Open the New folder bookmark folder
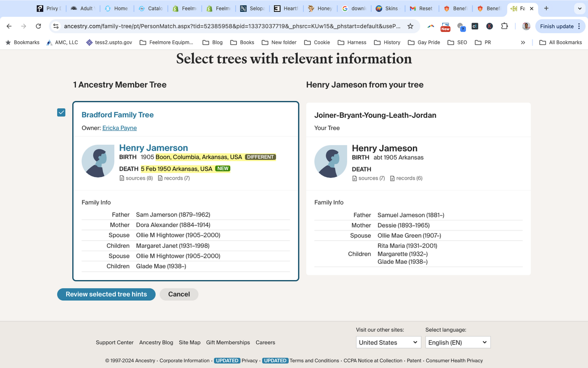Image resolution: width=588 pixels, height=368 pixels. [x=279, y=42]
